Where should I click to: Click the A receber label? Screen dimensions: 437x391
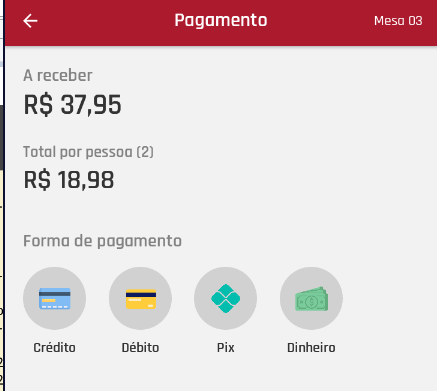pos(58,75)
